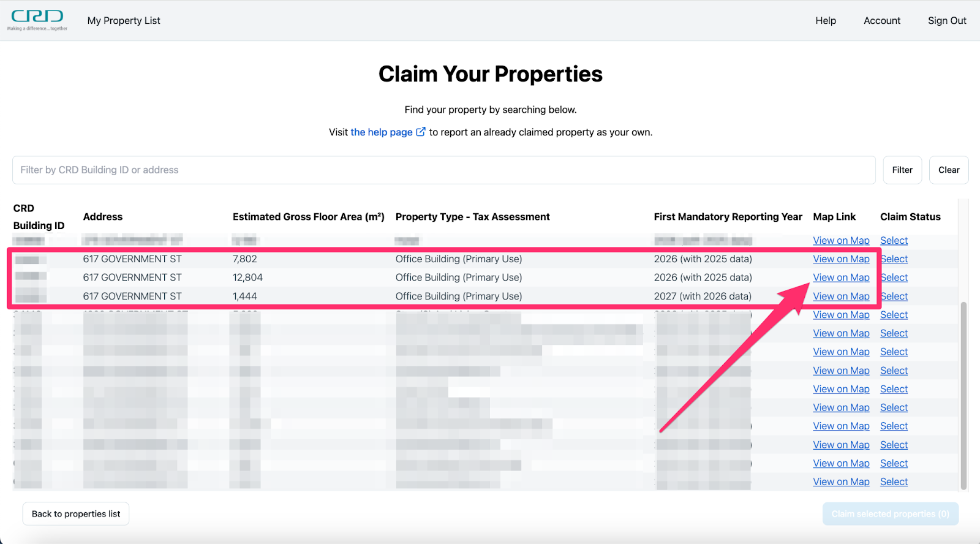
Task: Click Back to properties list button
Action: (x=76, y=514)
